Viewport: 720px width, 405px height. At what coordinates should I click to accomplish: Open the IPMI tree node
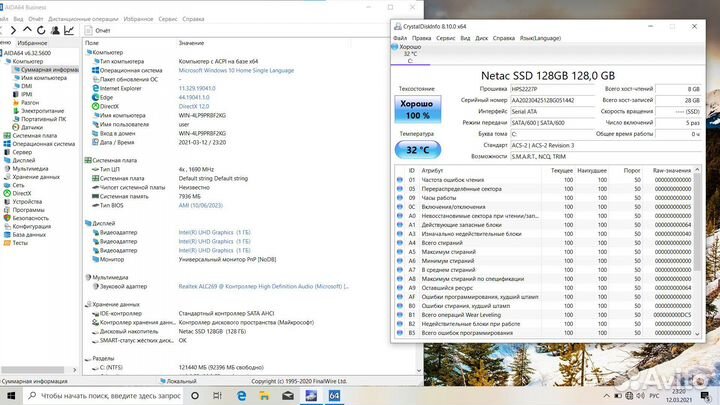[x=23, y=94]
